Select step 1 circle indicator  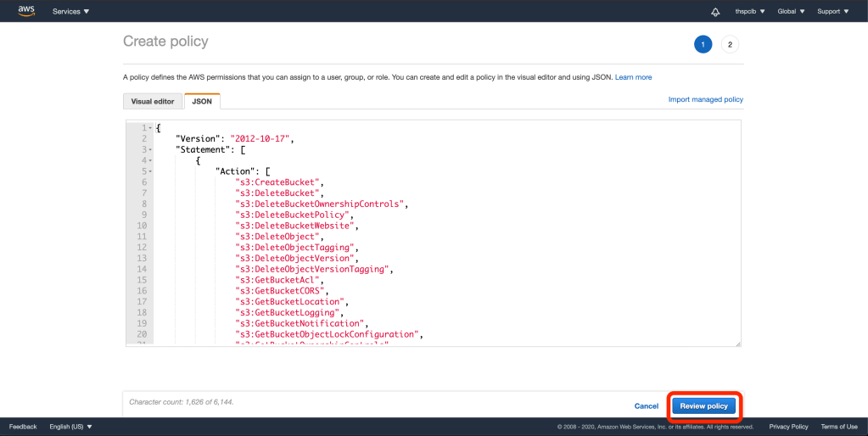(x=703, y=44)
